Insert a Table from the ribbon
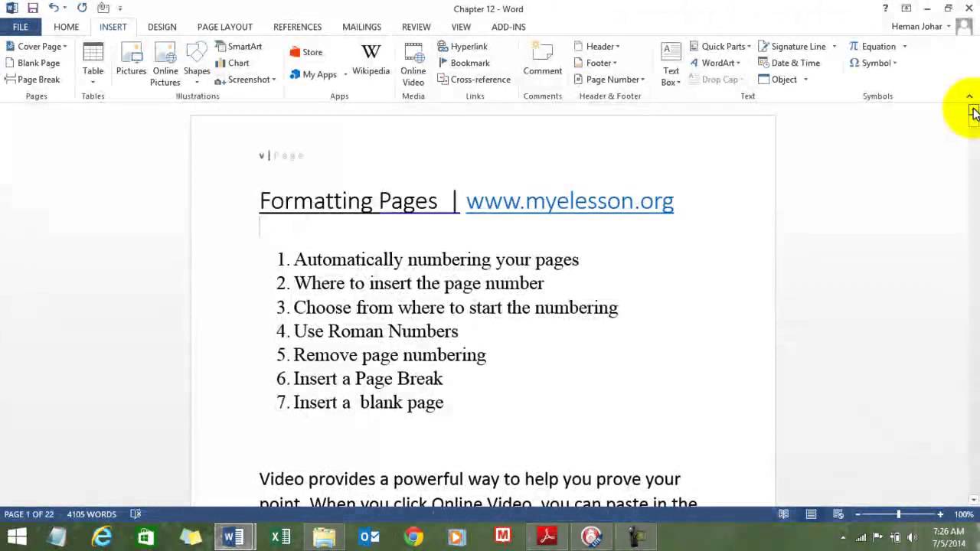 tap(93, 63)
